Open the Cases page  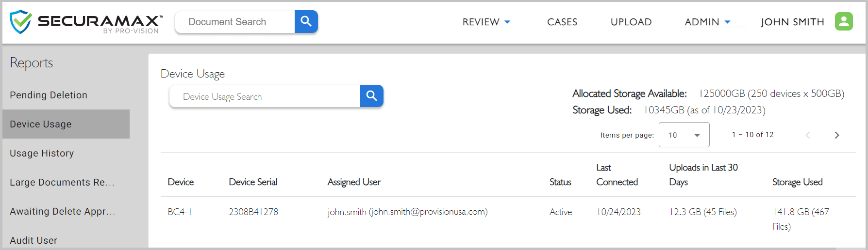coord(562,22)
